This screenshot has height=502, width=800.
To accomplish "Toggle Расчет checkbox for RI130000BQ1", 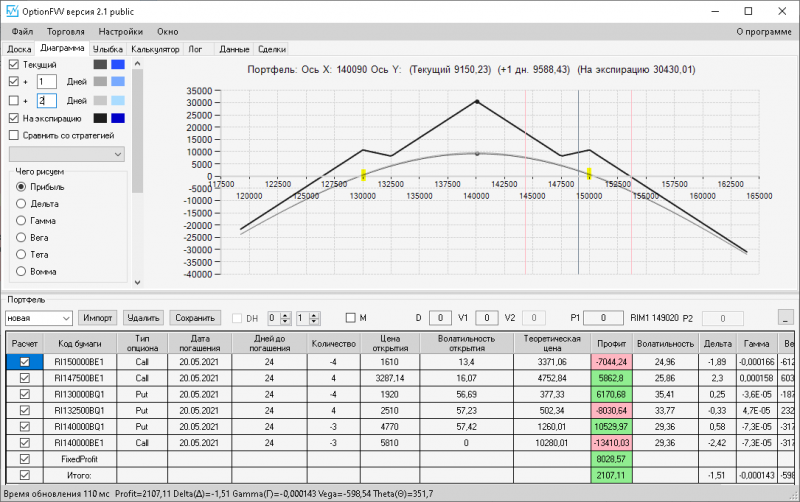I will 24,394.
